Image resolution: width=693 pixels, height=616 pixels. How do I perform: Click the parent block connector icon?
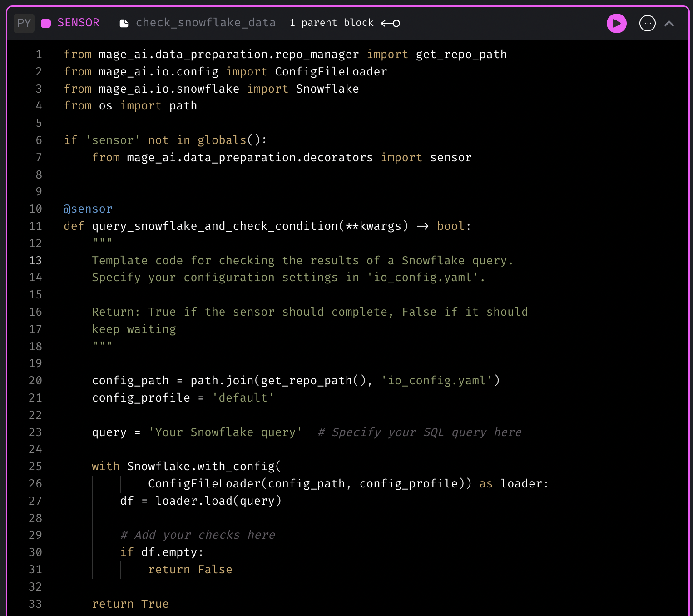pyautogui.click(x=391, y=23)
